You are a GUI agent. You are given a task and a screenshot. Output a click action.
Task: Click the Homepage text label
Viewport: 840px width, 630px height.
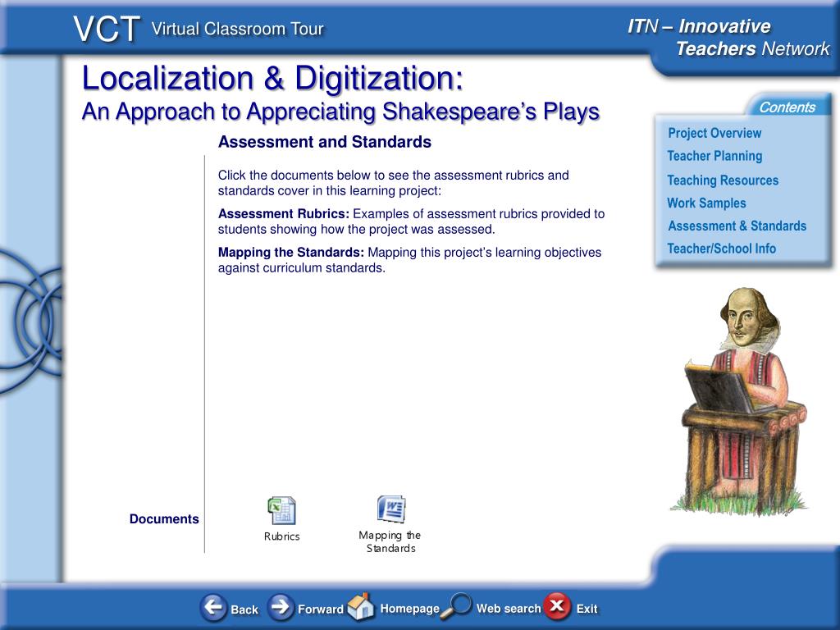409,609
